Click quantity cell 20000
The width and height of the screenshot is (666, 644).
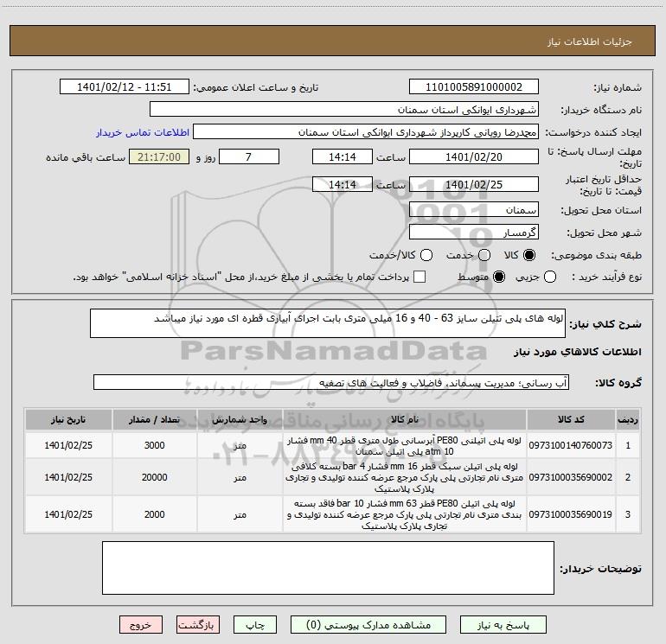(155, 477)
